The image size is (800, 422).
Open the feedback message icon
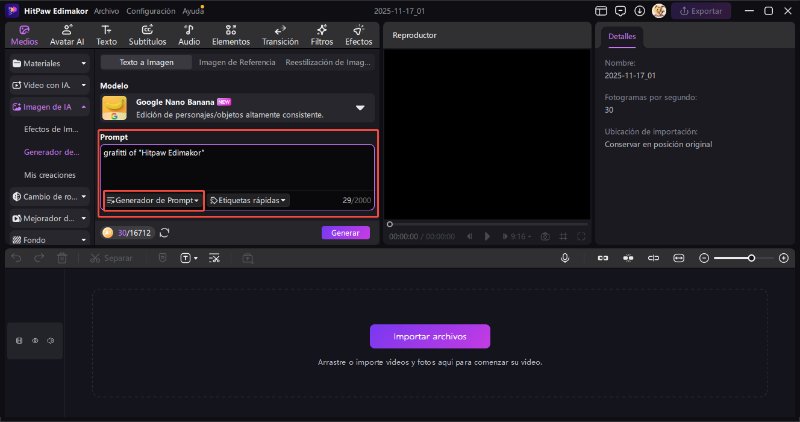(620, 11)
